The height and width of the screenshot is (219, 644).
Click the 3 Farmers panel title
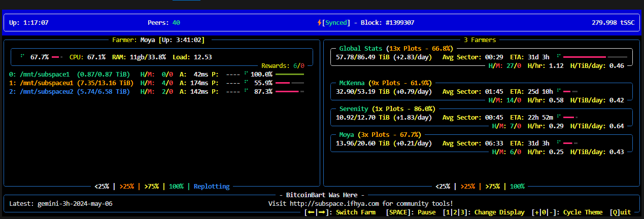point(480,40)
